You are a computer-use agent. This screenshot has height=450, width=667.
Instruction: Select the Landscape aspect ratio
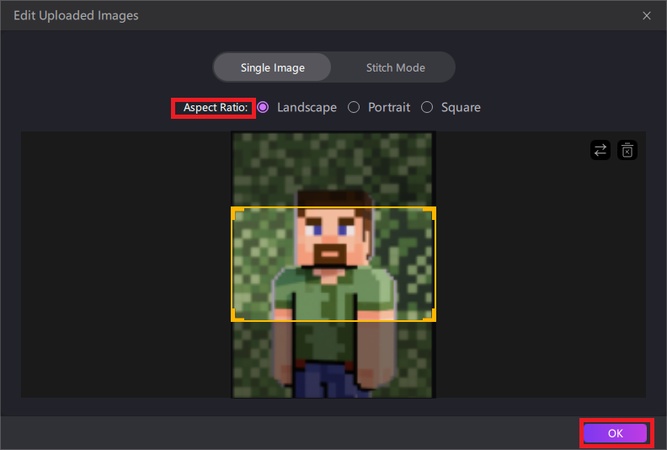coord(263,107)
